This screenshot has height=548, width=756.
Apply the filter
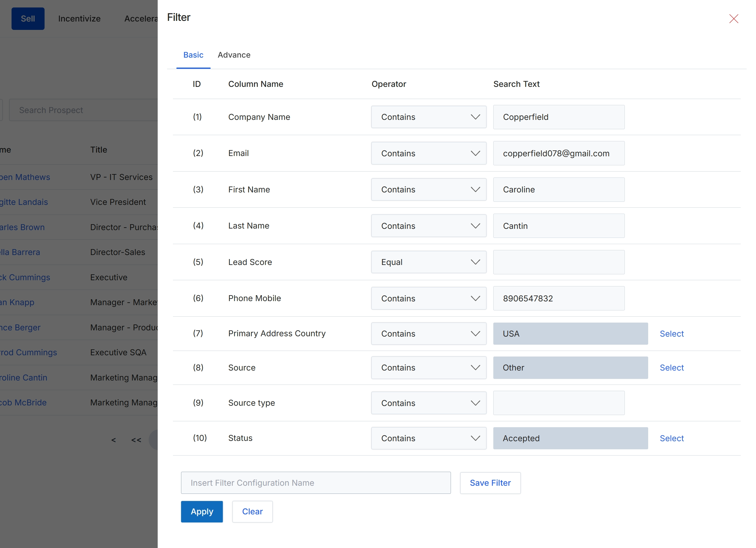tap(202, 512)
